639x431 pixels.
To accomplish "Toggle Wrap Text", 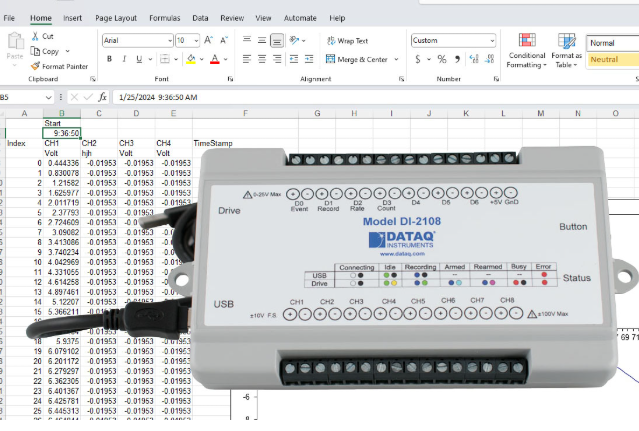I will pyautogui.click(x=347, y=41).
